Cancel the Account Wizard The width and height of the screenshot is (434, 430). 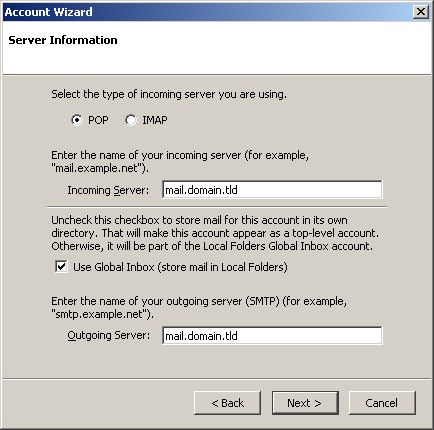pyautogui.click(x=382, y=403)
